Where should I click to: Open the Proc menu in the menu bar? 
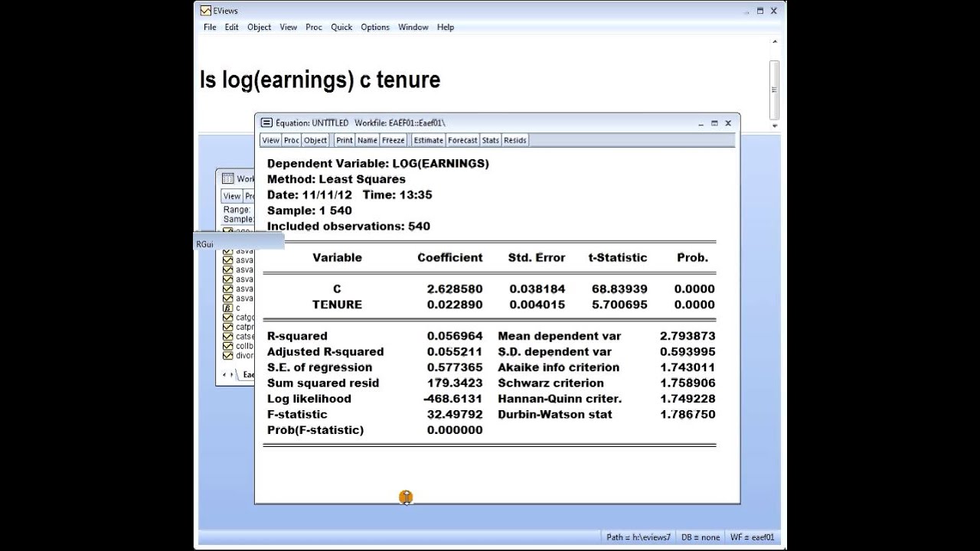point(314,27)
